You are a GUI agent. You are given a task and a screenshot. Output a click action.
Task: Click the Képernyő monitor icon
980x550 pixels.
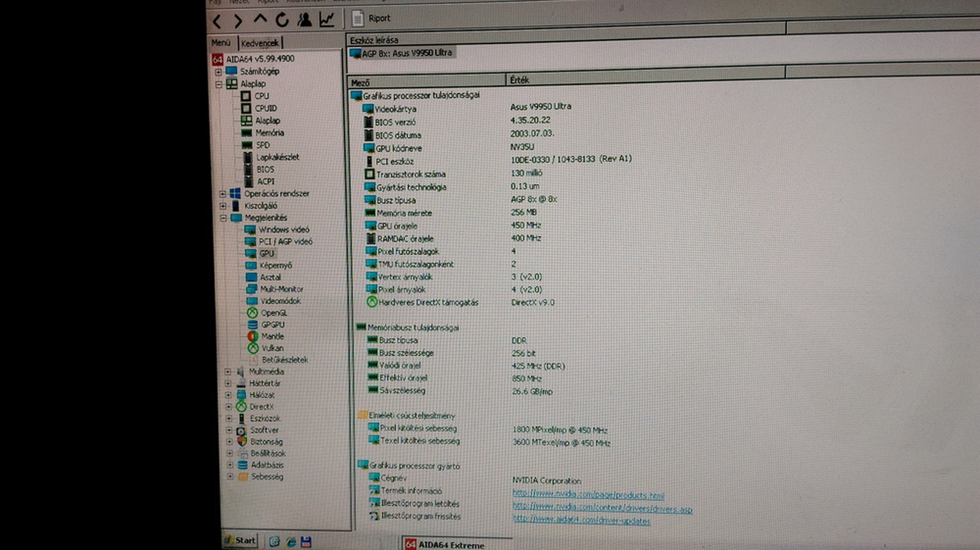251,265
